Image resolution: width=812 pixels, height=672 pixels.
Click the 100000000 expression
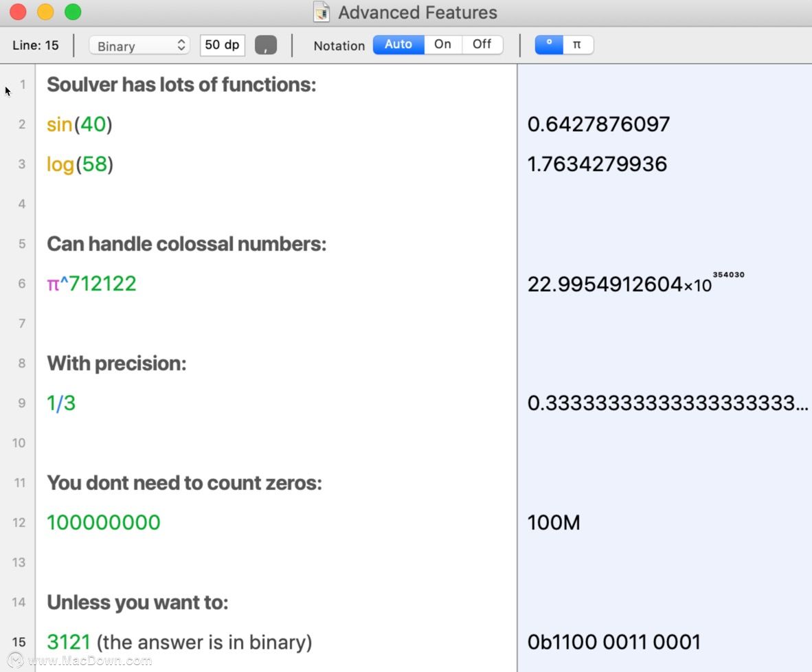(104, 523)
